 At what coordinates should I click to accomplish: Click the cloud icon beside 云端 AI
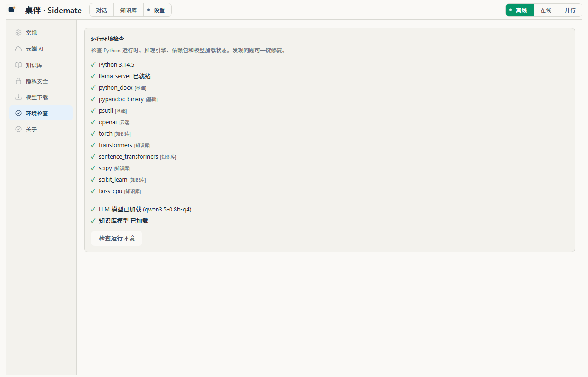tap(18, 49)
